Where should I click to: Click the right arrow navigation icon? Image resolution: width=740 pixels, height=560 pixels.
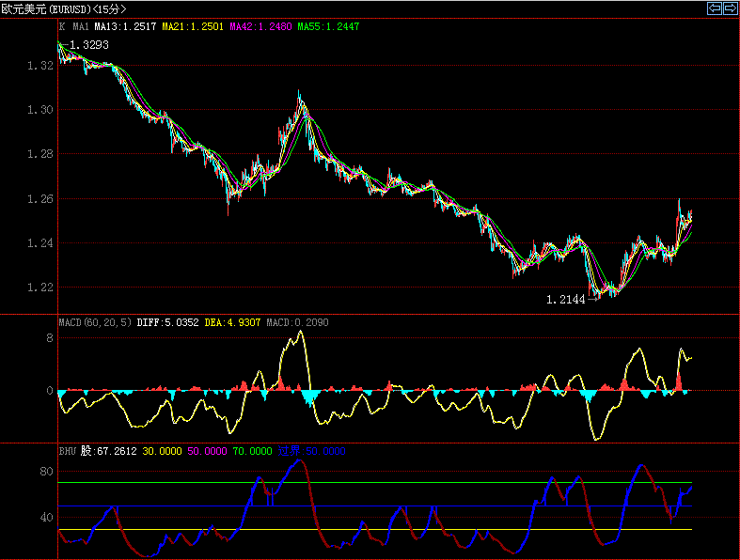tap(730, 8)
